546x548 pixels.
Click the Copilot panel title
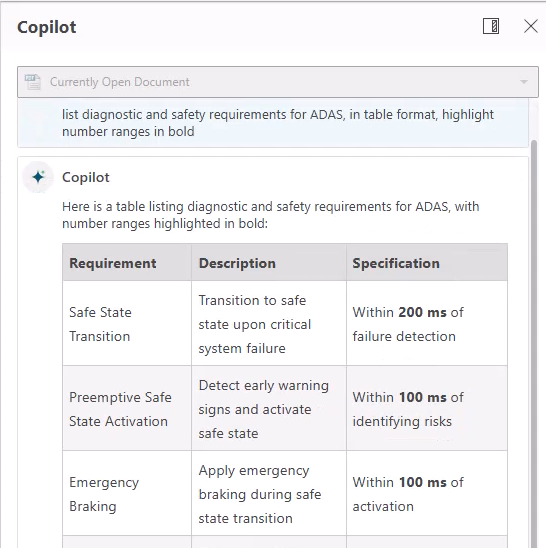(47, 27)
